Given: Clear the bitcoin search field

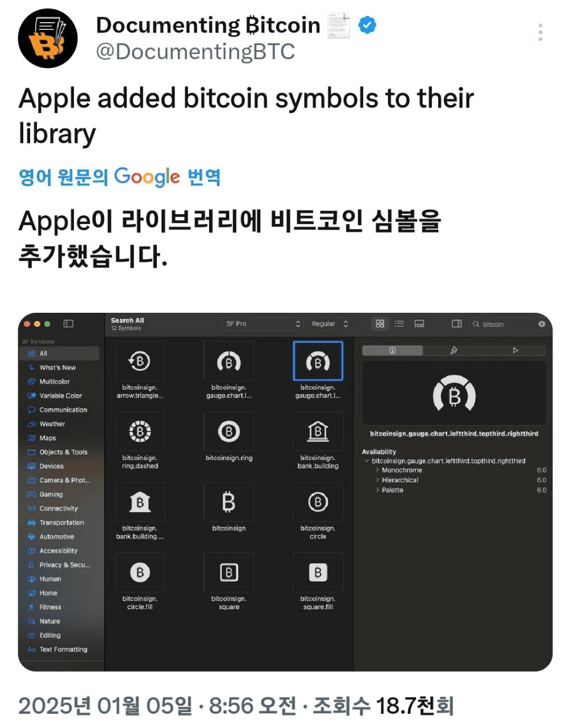Looking at the screenshot, I should coord(542,324).
